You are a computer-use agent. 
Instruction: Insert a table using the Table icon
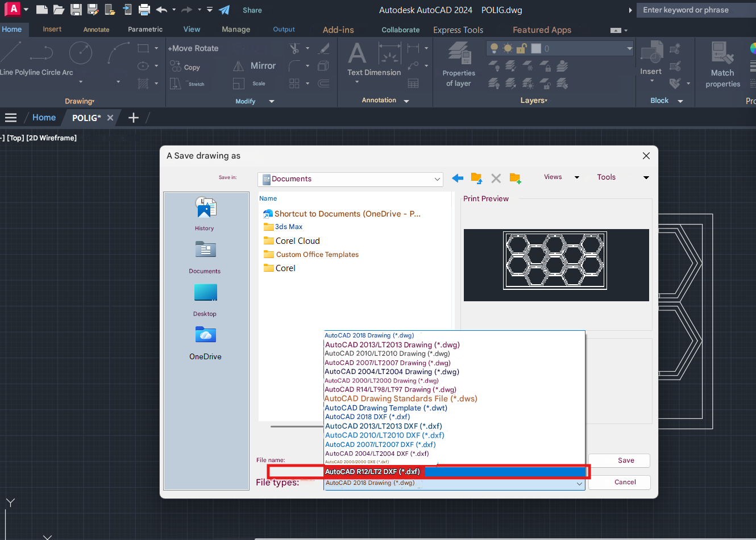tap(413, 84)
